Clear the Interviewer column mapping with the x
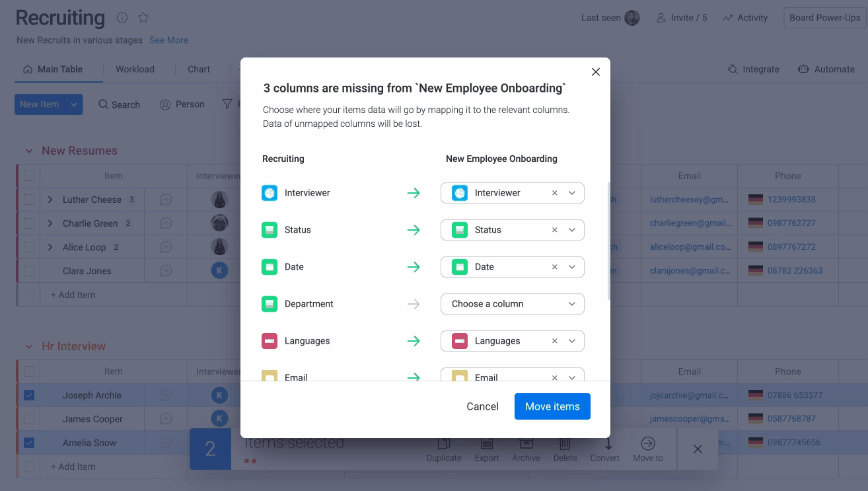The height and width of the screenshot is (491, 868). (555, 193)
